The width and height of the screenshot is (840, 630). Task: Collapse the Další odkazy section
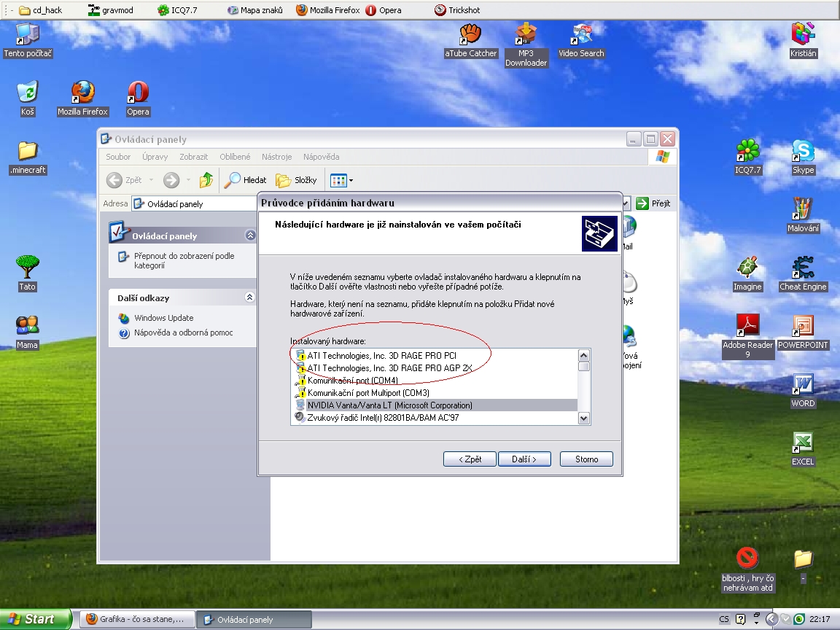[250, 297]
